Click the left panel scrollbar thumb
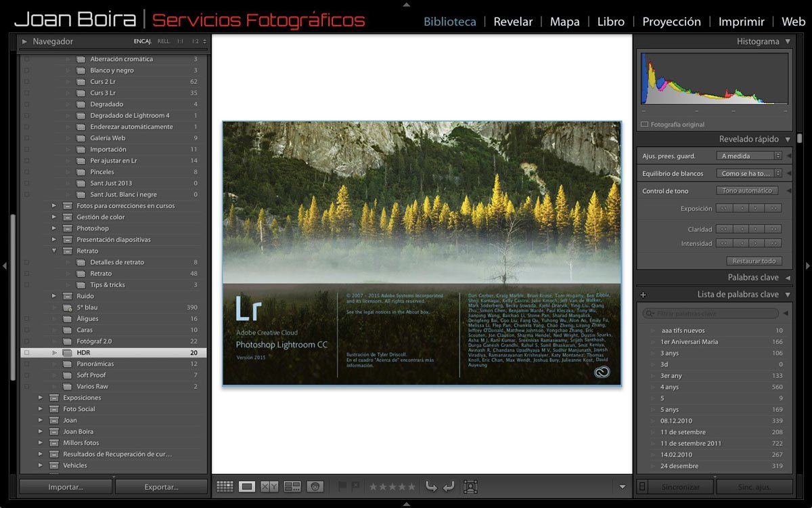The image size is (812, 508). click(x=12, y=298)
